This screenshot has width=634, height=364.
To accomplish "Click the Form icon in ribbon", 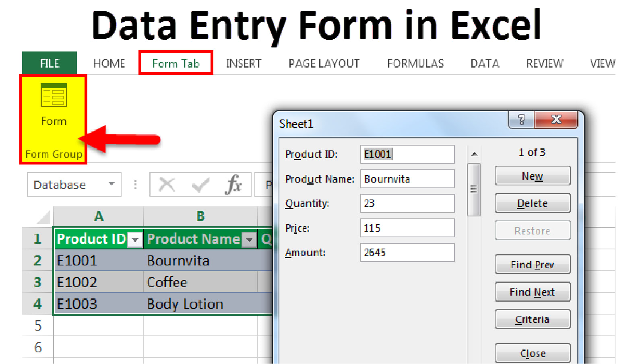I will tap(54, 96).
